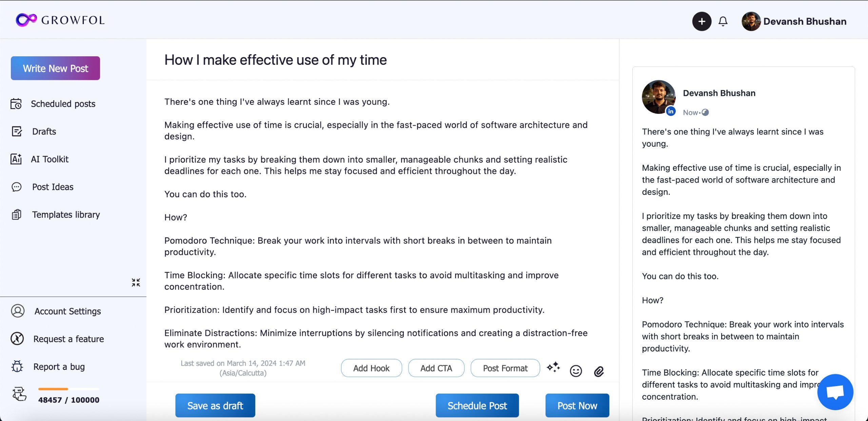Open the emoji picker smiley icon
This screenshot has width=868, height=421.
point(576,371)
